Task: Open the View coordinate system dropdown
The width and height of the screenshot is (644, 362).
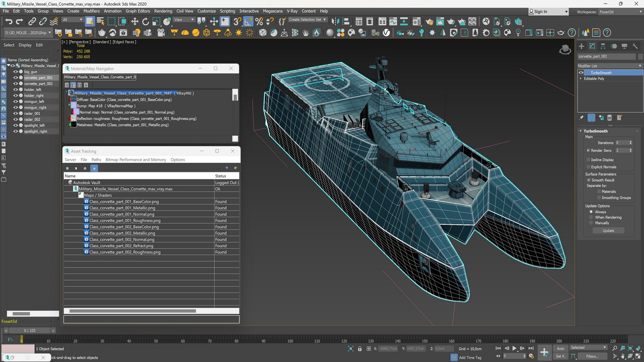Action: coord(184,19)
